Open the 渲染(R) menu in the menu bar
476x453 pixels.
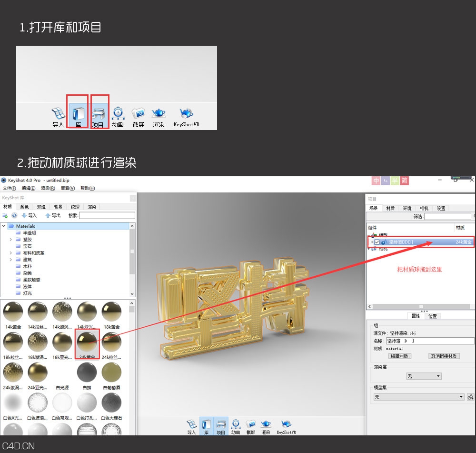(48, 188)
